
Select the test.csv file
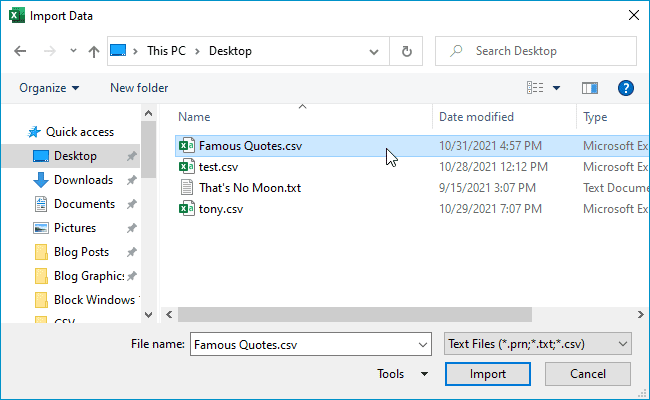[x=218, y=167]
